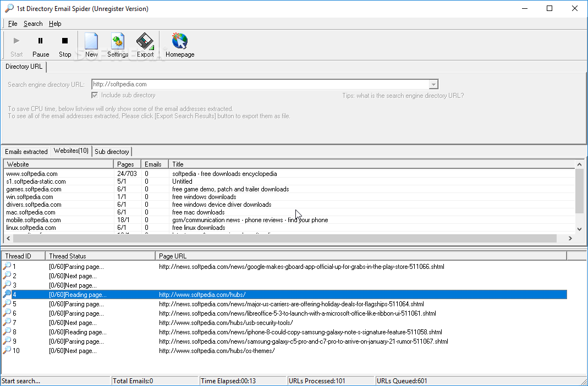Sort by the Title column header

[372, 164]
